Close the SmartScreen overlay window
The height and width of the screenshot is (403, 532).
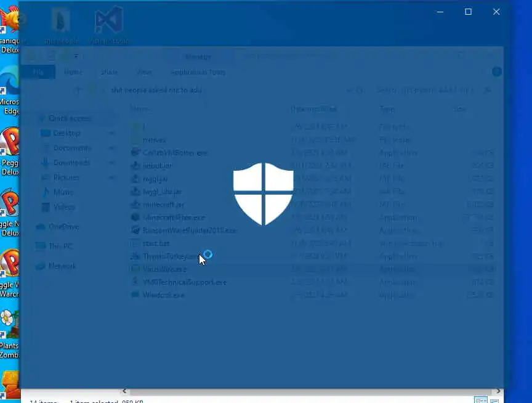[x=496, y=12]
